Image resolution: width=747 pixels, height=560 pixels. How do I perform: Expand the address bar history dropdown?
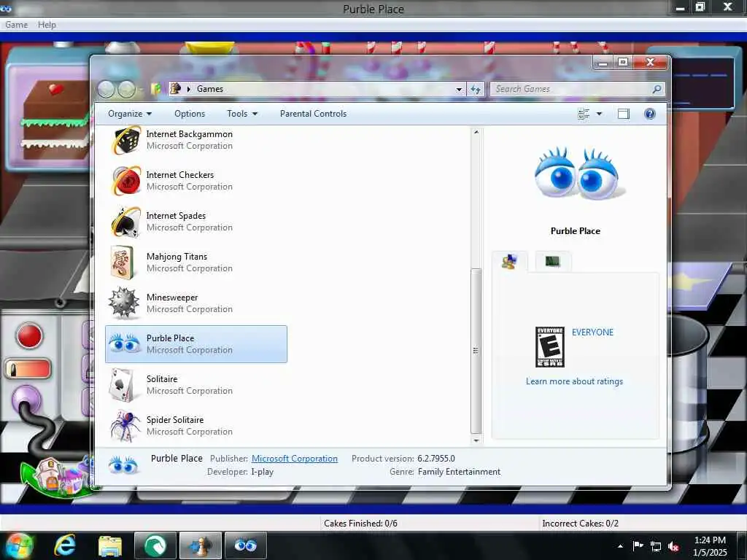459,89
